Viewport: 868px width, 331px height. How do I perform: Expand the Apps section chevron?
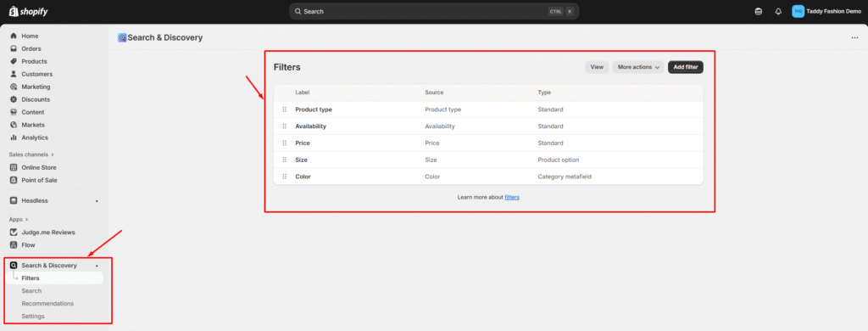[x=26, y=220]
